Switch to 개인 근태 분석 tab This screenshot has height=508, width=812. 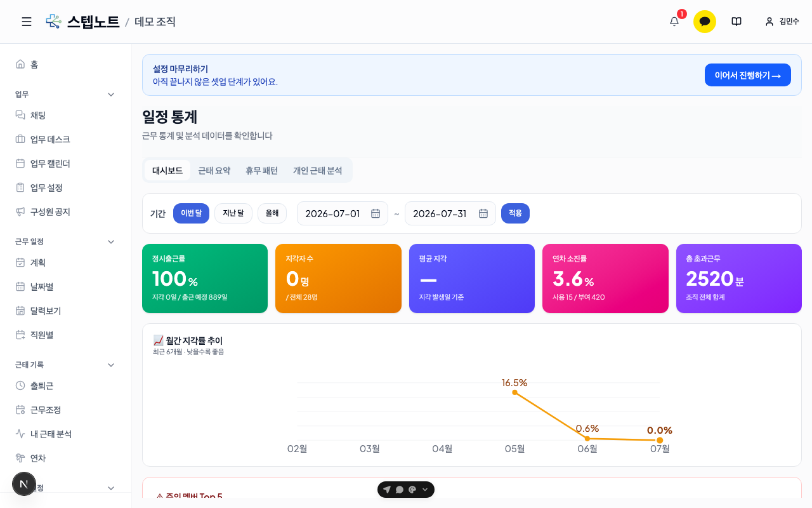[317, 170]
